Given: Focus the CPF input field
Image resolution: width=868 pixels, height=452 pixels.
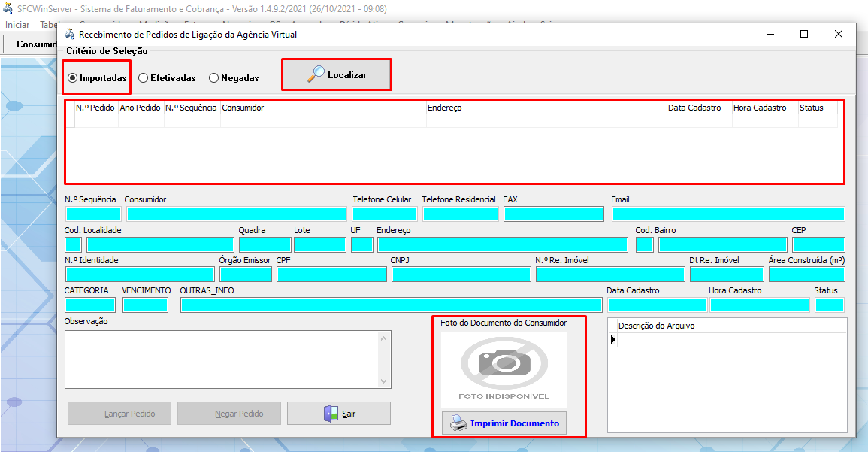Looking at the screenshot, I should pos(331,275).
